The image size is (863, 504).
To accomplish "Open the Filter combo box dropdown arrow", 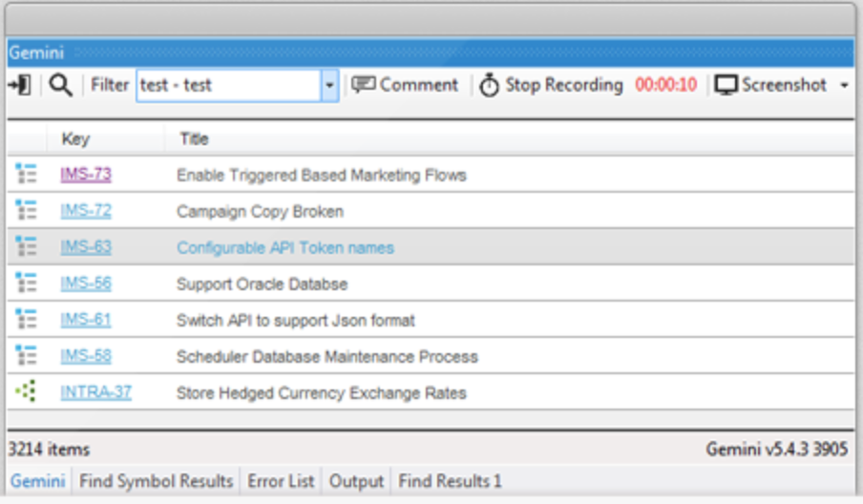I will [329, 85].
